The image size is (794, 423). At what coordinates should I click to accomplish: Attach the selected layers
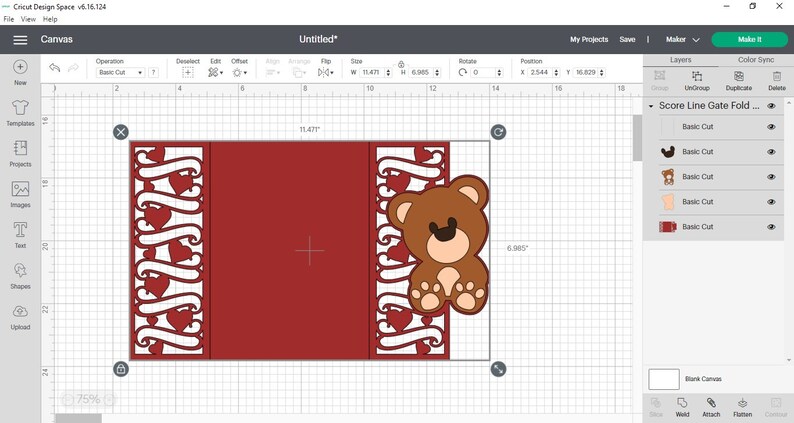click(x=711, y=407)
